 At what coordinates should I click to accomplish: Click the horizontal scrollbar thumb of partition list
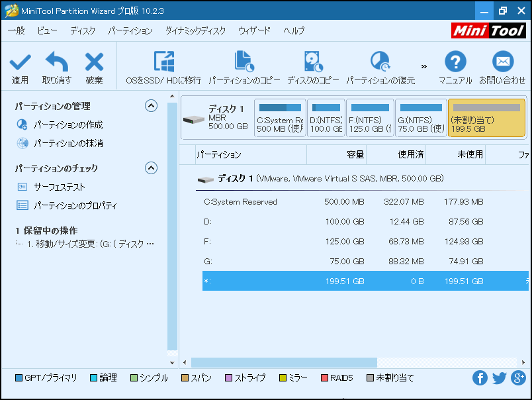click(284, 362)
